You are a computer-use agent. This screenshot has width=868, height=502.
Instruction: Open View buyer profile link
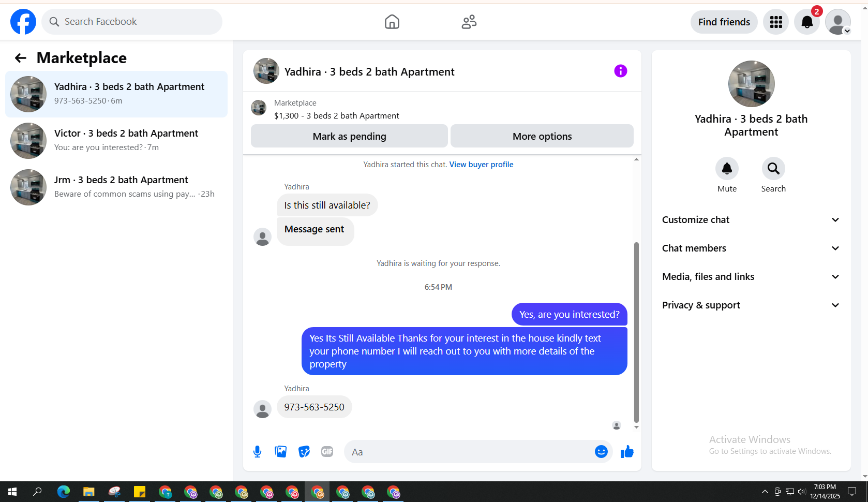[481, 165]
